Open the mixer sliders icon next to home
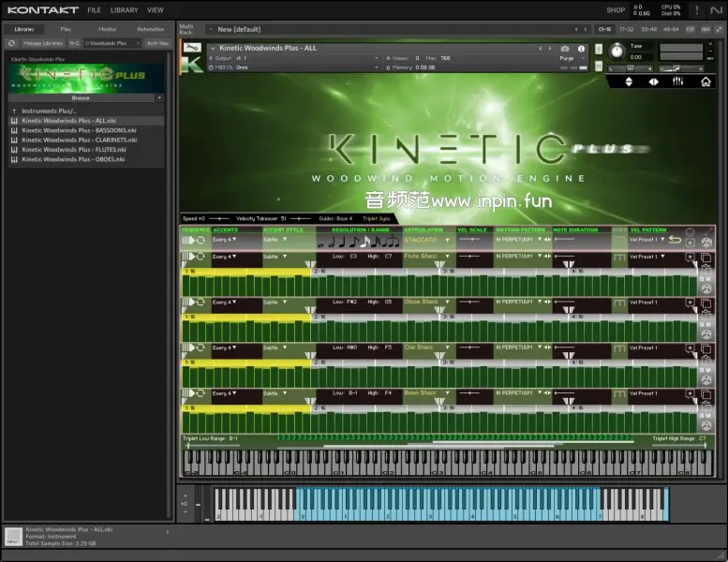This screenshot has width=728, height=562. pos(678,81)
